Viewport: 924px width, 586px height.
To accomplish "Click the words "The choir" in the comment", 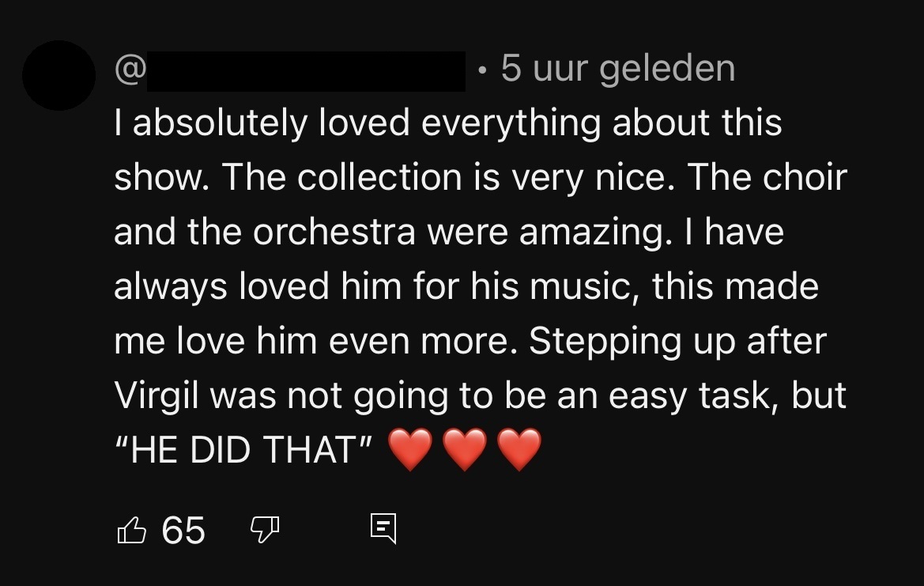I will [x=767, y=178].
